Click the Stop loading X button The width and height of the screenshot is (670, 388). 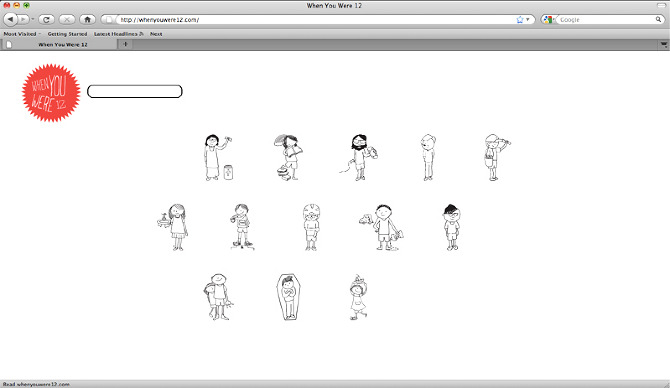(x=67, y=19)
